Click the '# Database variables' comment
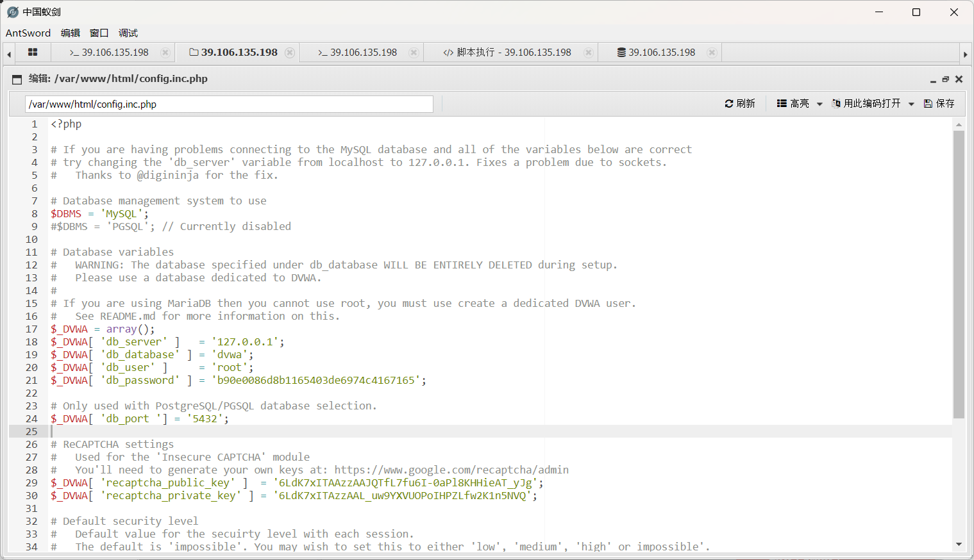Image resolution: width=974 pixels, height=560 pixels. tap(112, 252)
